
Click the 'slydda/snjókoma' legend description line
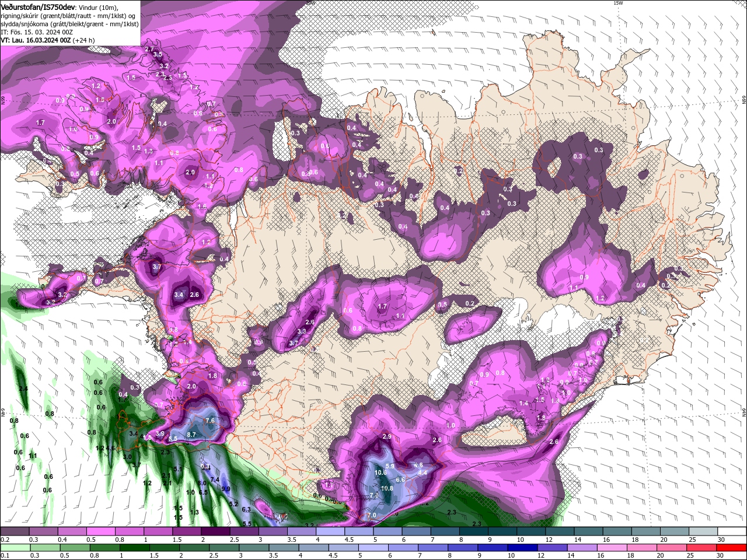[69, 24]
